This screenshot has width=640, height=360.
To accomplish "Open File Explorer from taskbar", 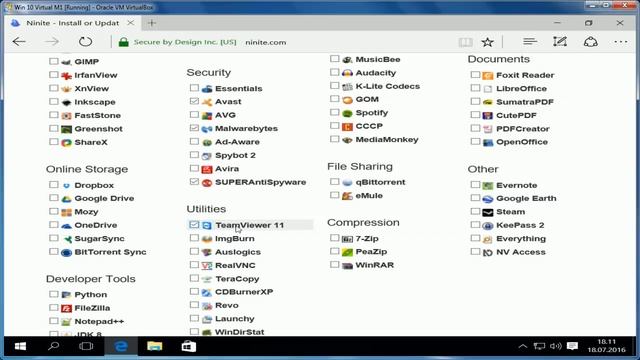I will tap(155, 347).
